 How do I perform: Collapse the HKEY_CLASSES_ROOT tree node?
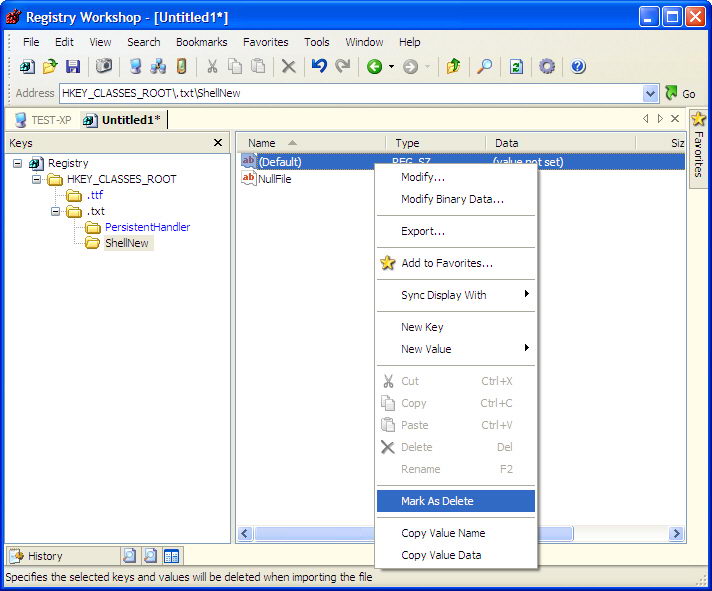pyautogui.click(x=37, y=179)
